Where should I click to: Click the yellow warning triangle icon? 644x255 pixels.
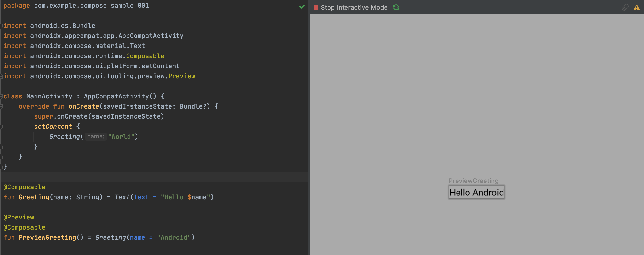pyautogui.click(x=637, y=7)
